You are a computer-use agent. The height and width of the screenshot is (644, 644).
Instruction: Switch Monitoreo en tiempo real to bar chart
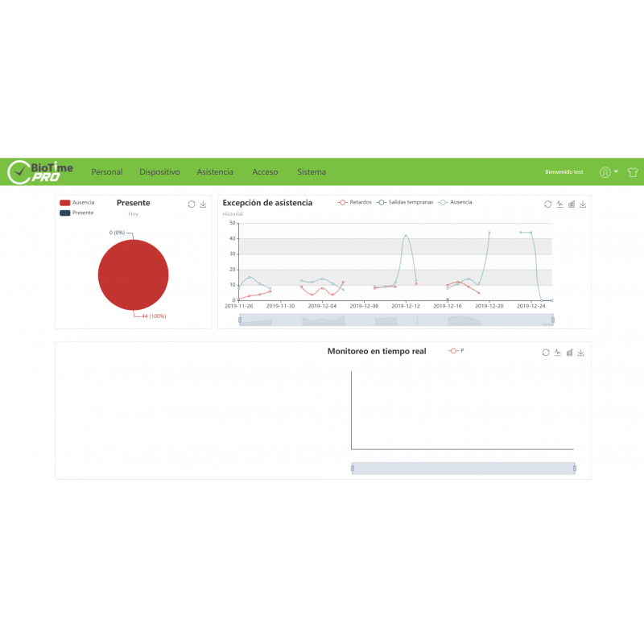[x=570, y=353]
